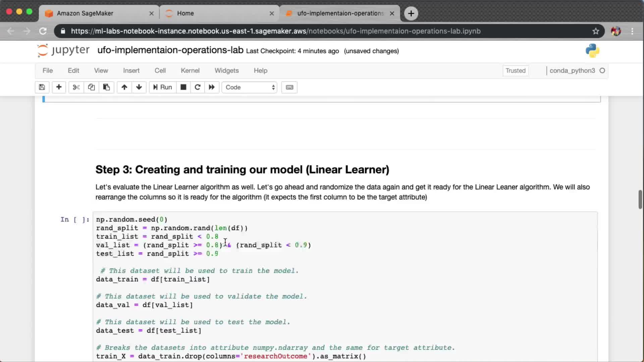Click the notebook title ufo-implementaion-operations-lab
This screenshot has width=644, height=362.
[x=170, y=50]
